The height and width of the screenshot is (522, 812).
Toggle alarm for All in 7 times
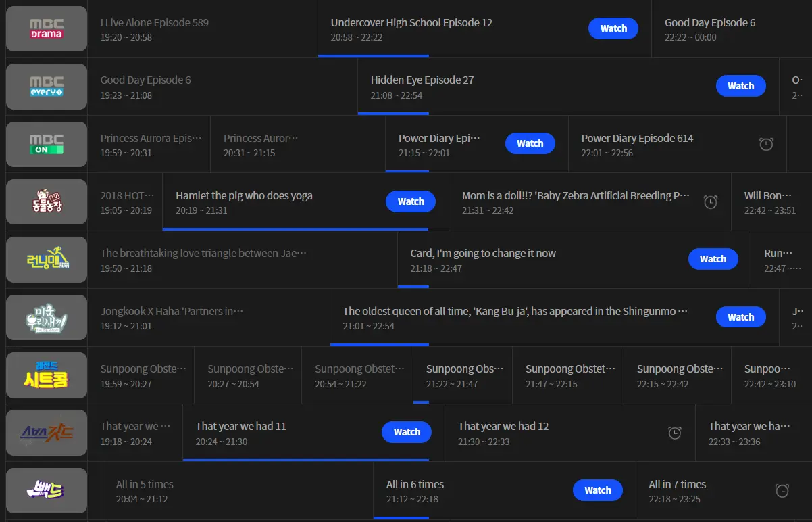tap(782, 491)
